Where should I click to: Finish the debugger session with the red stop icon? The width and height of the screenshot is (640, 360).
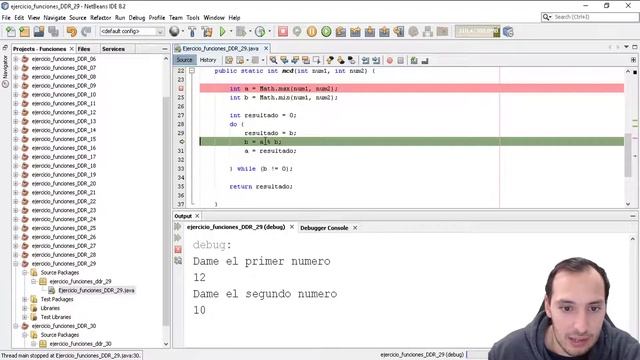pyautogui.click(x=282, y=31)
